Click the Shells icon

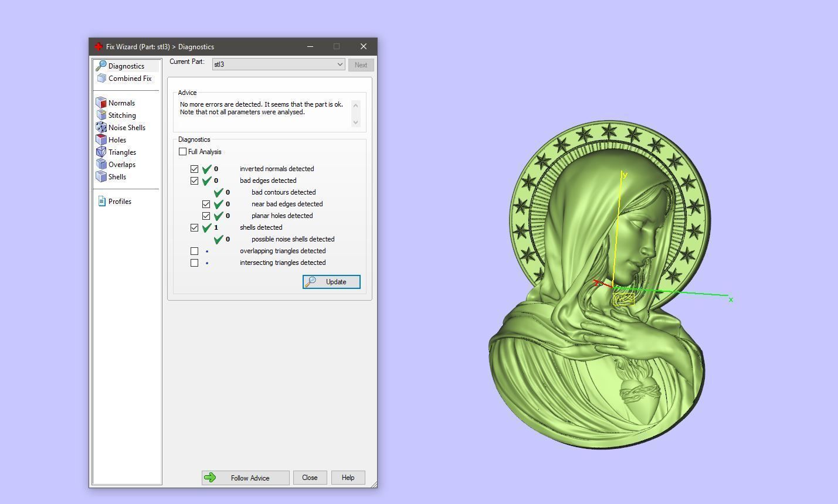click(101, 176)
